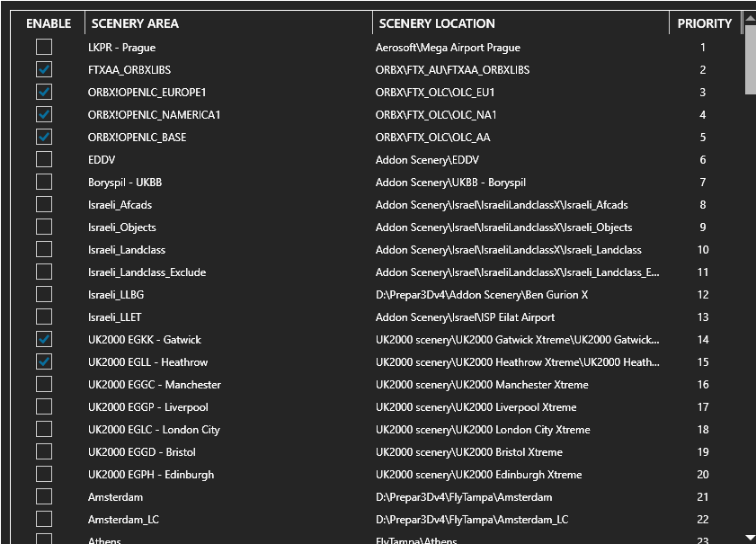Click the vertical scrollbar thumb
This screenshot has height=544, width=756.
click(x=751, y=60)
